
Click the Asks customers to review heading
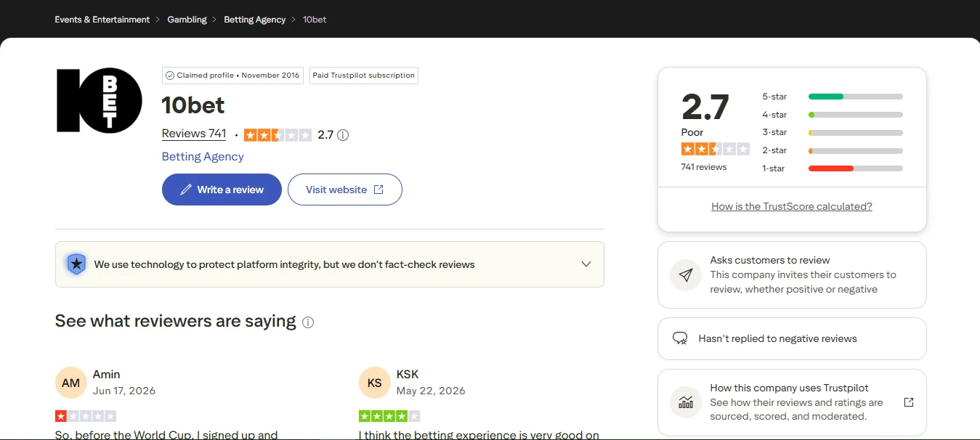(x=770, y=260)
